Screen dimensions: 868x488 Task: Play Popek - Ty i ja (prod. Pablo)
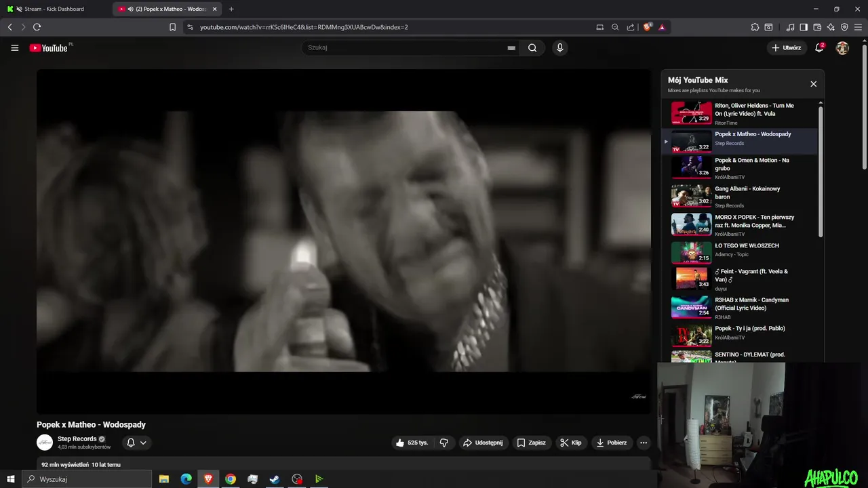[739, 335]
